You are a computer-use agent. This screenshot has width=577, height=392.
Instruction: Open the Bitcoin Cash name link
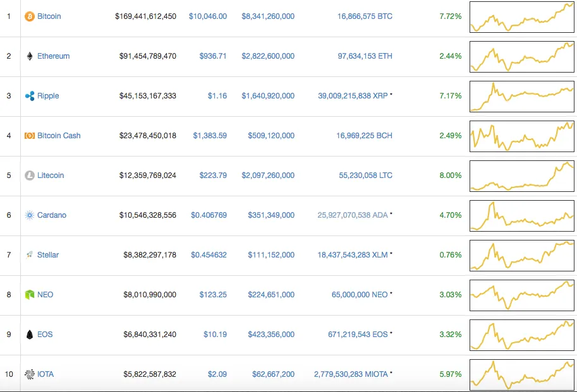[59, 136]
